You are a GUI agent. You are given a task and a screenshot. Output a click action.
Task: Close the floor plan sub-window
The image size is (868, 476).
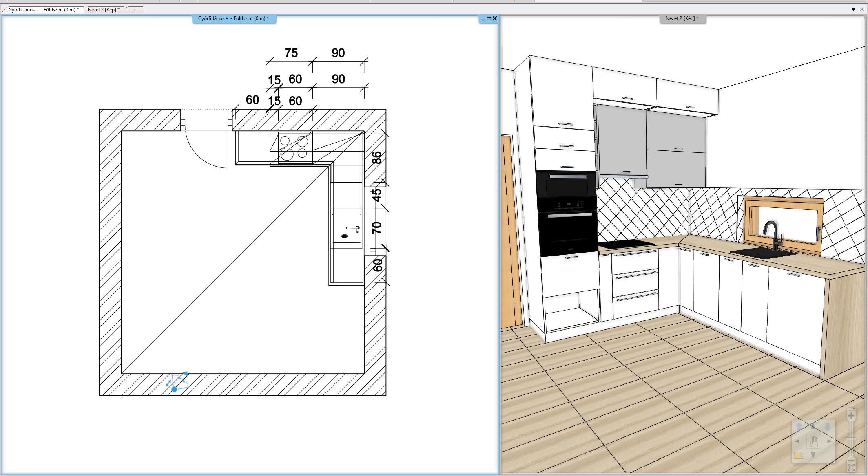pos(495,18)
